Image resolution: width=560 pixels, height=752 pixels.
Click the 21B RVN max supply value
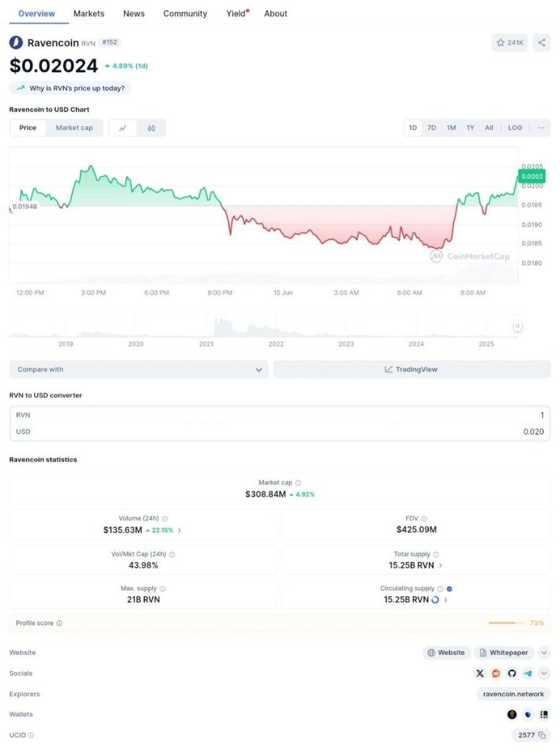(x=143, y=600)
